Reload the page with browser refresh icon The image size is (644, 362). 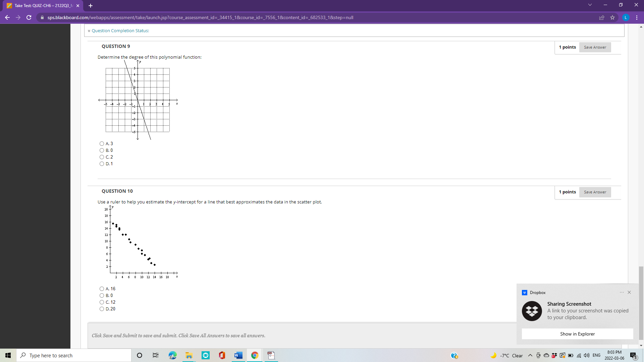point(29,17)
